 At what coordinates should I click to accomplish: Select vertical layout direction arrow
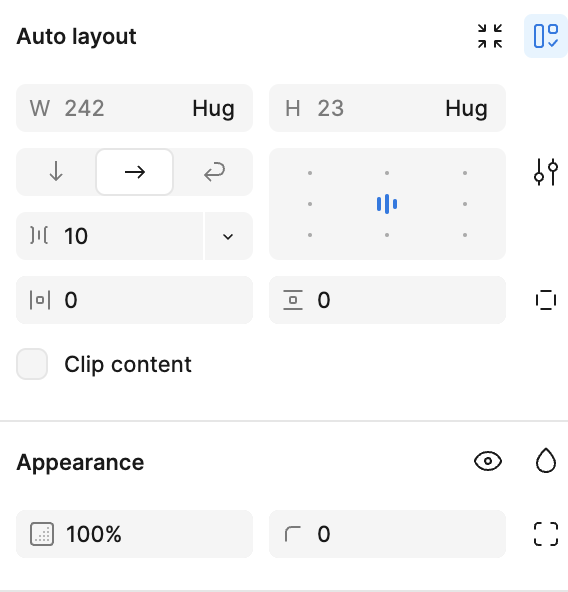coord(56,172)
